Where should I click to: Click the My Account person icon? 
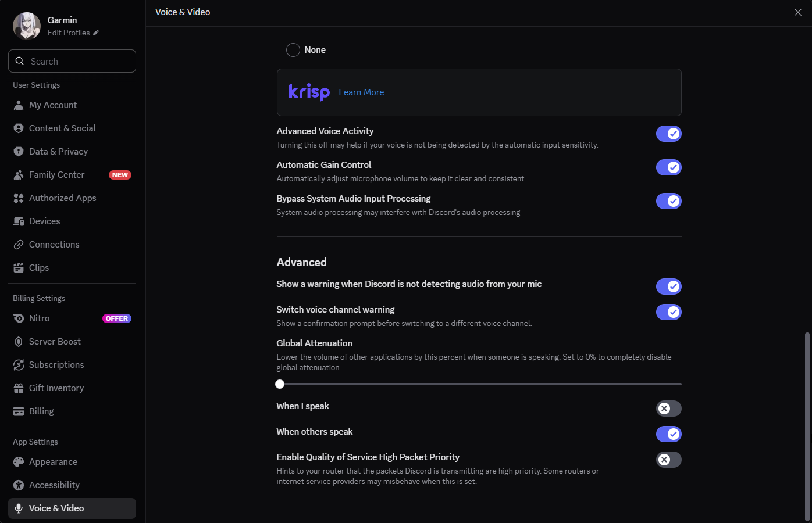pos(19,105)
